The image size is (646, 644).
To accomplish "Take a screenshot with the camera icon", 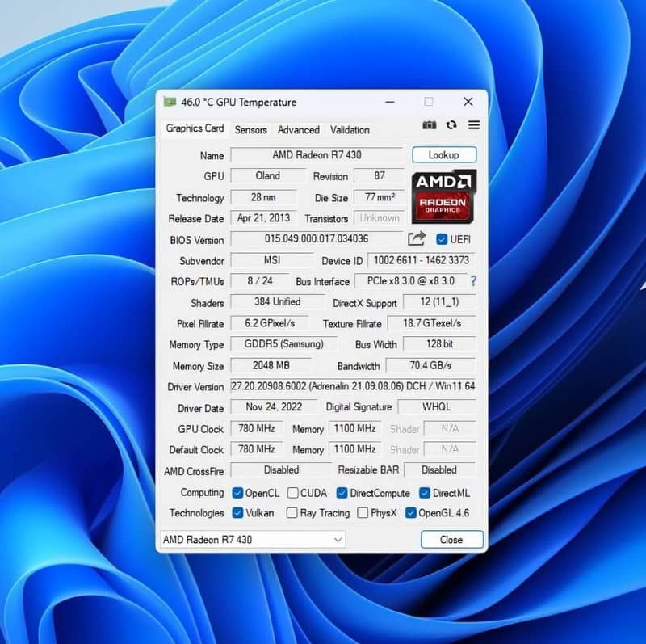I will [x=430, y=125].
